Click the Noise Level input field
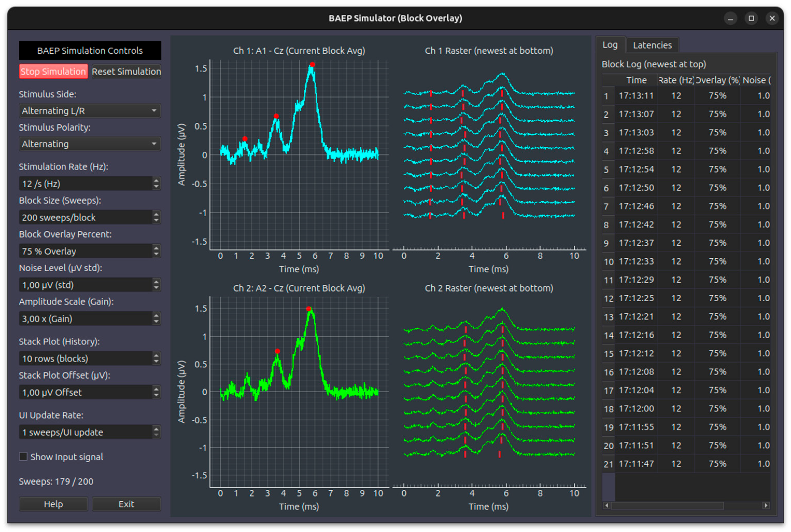 [85, 285]
